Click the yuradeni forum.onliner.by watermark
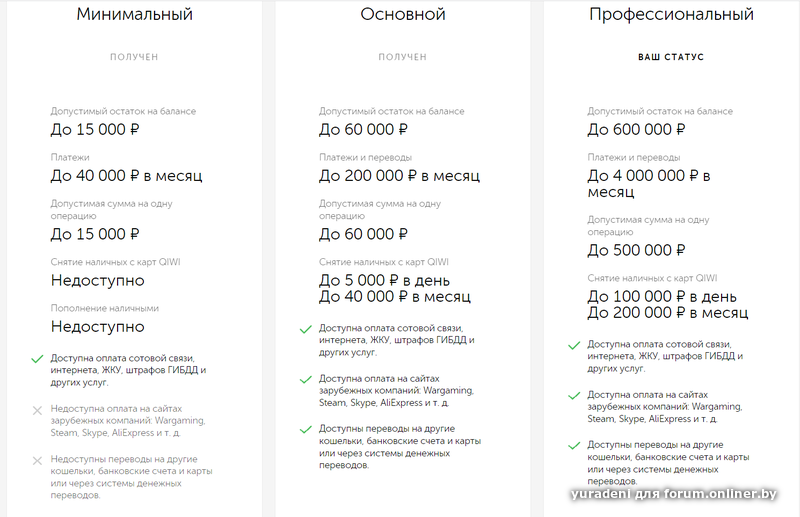The height and width of the screenshot is (517, 800). (673, 494)
